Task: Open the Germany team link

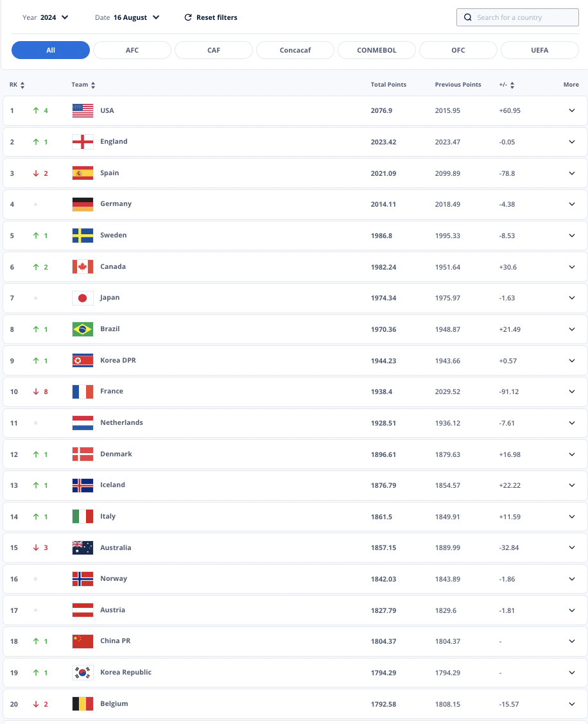Action: click(x=116, y=203)
